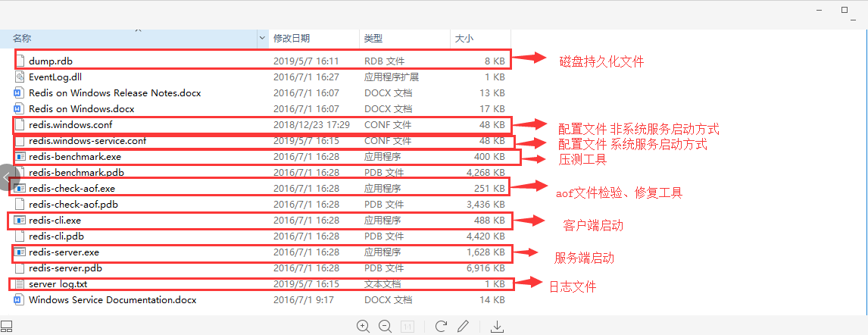This screenshot has height=335, width=868.
Task: Click the EventLog.dll file icon
Action: 20,77
